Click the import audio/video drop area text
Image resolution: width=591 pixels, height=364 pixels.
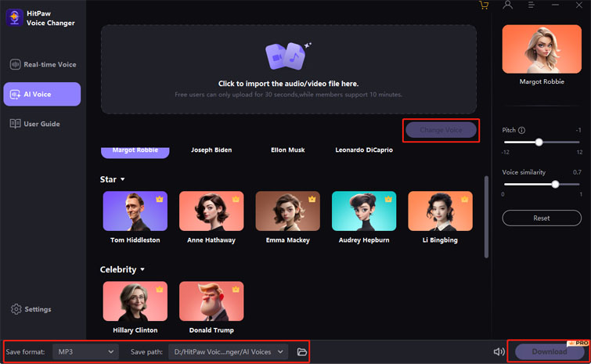coord(288,84)
